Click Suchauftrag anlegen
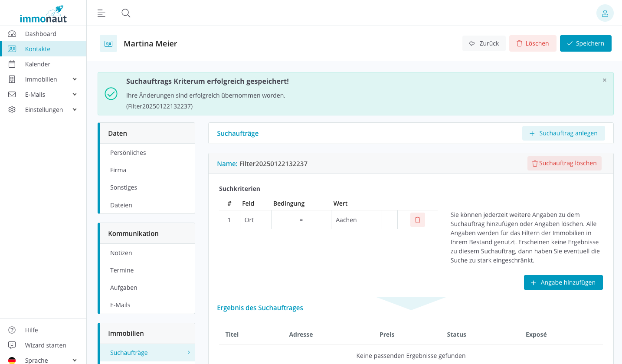This screenshot has width=622, height=364. pos(563,133)
